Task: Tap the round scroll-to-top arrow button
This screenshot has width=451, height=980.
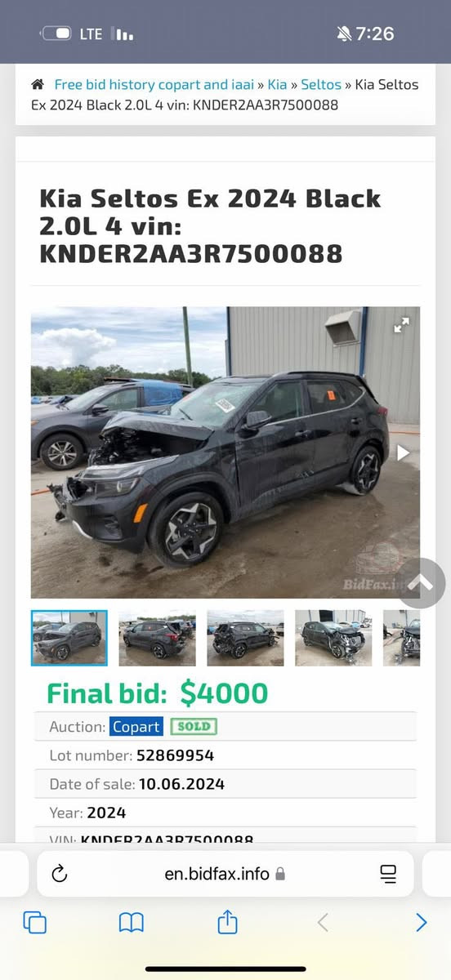Action: (x=421, y=582)
